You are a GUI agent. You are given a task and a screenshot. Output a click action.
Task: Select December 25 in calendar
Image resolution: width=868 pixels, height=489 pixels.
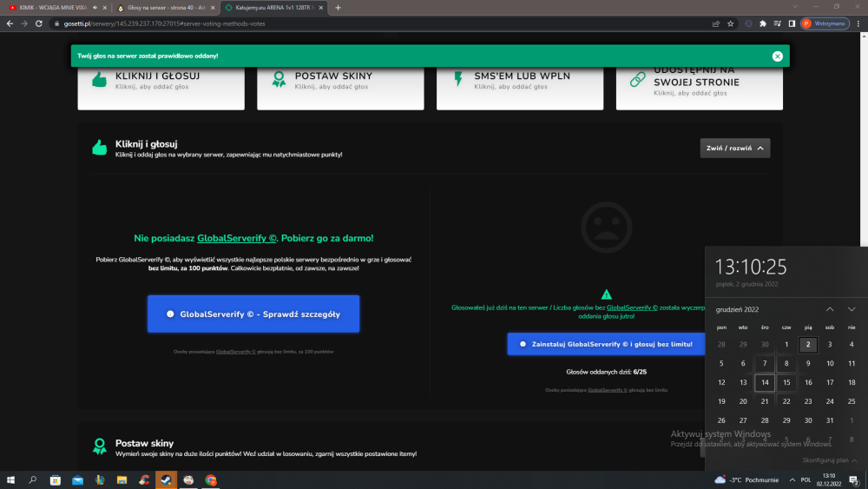click(x=852, y=401)
